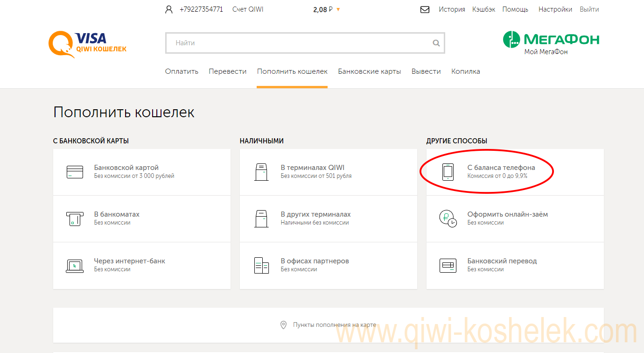Select Через интернет-банк option
The height and width of the screenshot is (353, 644).
(142, 265)
